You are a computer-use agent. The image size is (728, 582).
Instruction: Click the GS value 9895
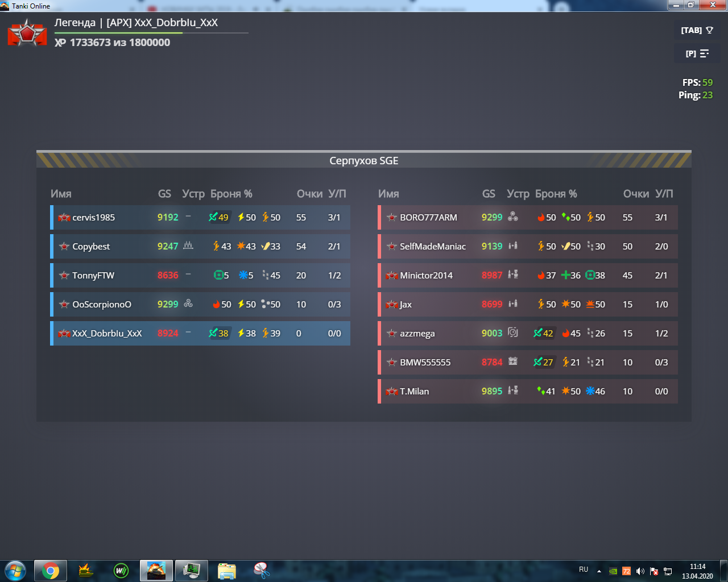(x=492, y=391)
